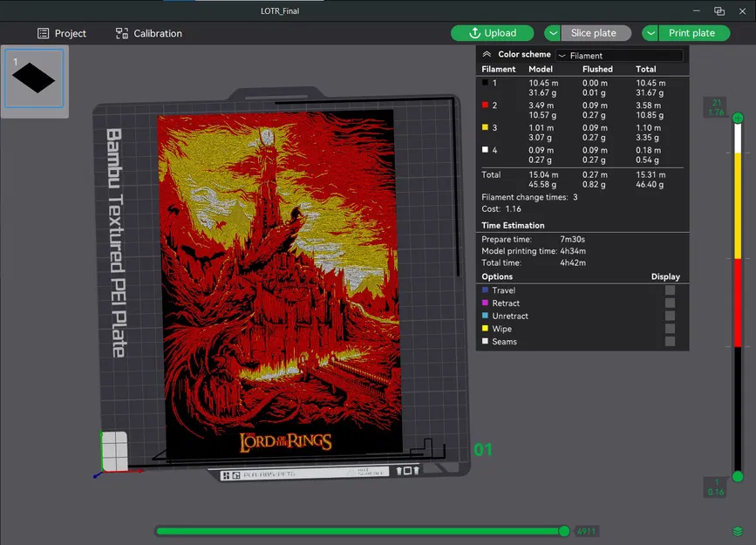Click the Seams color swatch
The height and width of the screenshot is (545, 756).
[485, 341]
